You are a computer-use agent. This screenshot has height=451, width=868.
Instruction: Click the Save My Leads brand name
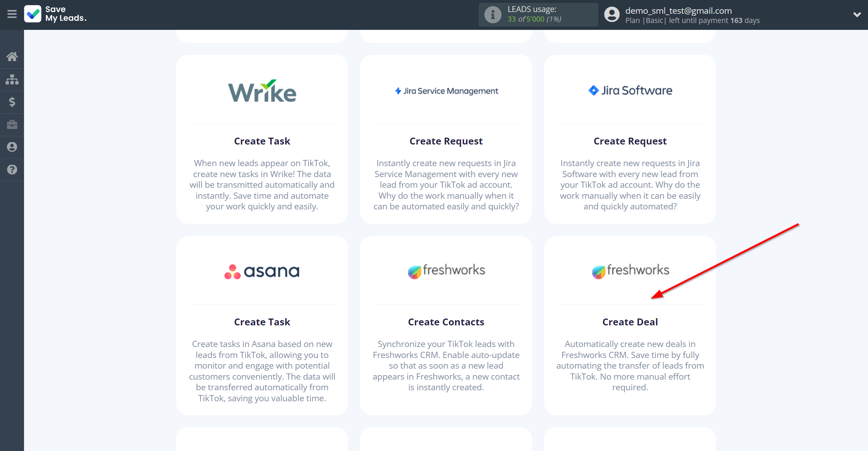[66, 14]
